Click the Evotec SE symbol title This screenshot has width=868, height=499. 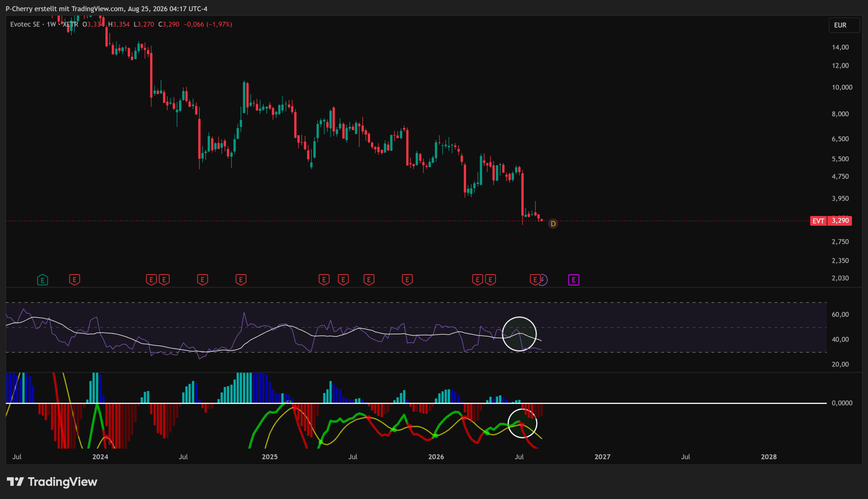[x=25, y=24]
